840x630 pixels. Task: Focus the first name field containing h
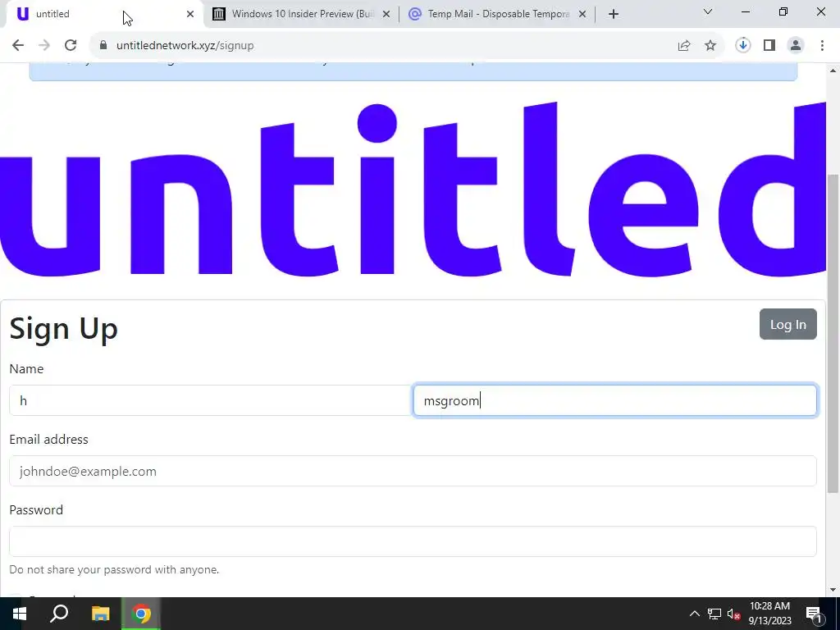[211, 400]
